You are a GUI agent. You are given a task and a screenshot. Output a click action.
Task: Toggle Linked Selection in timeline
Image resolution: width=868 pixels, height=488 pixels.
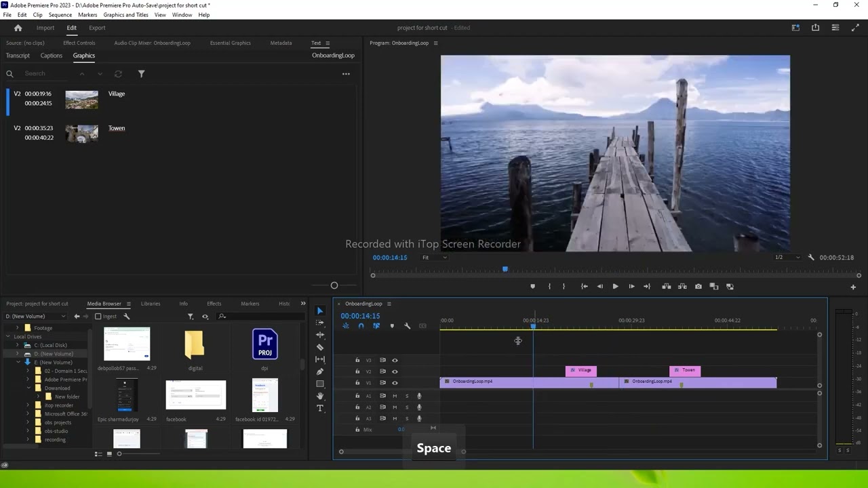(376, 326)
